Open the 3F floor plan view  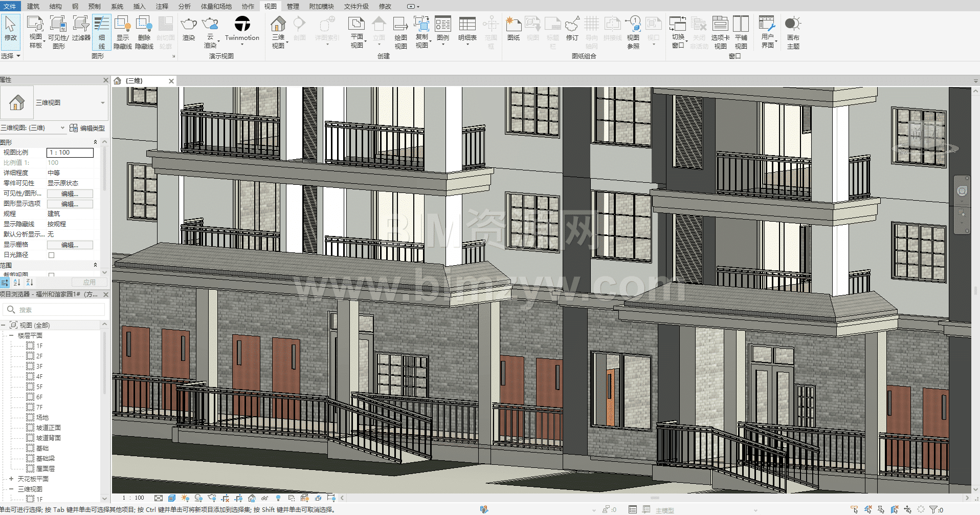pyautogui.click(x=39, y=367)
